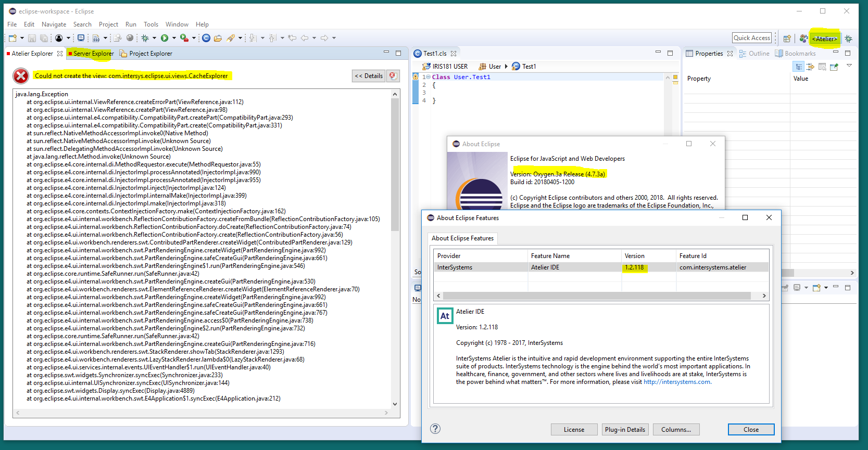Screen dimensions: 868x450
Task: Click the Version column header
Action: point(649,256)
